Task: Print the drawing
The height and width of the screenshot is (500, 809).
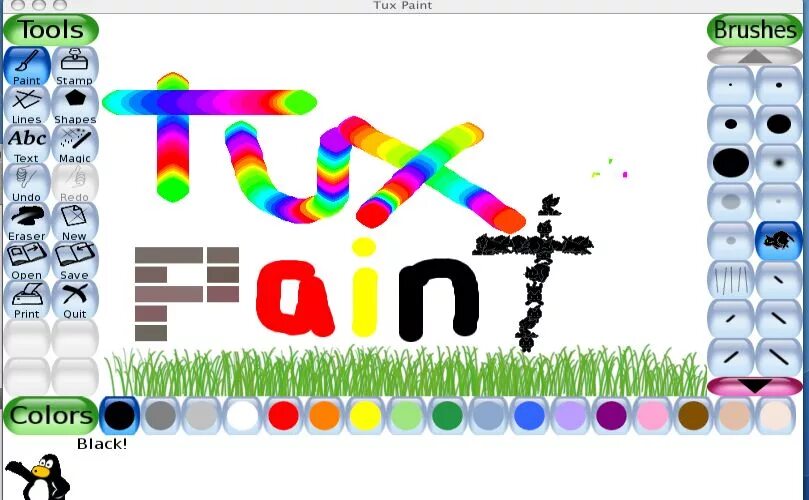Action: pyautogui.click(x=27, y=300)
